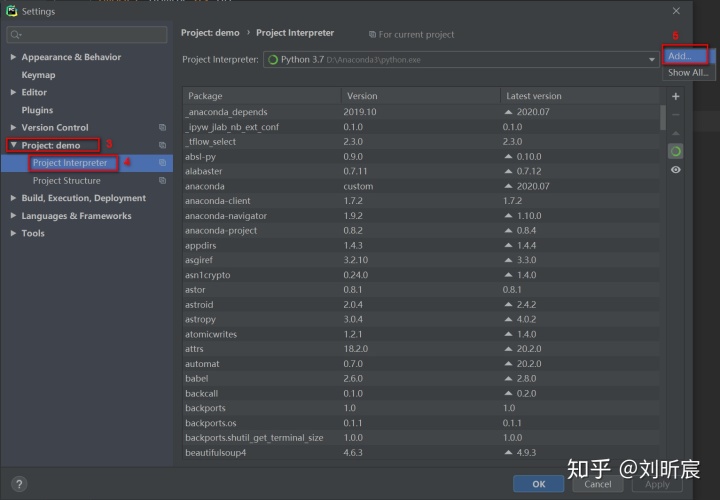Click the uninstall package minus icon
Image resolution: width=720 pixels, height=500 pixels.
pyautogui.click(x=675, y=115)
